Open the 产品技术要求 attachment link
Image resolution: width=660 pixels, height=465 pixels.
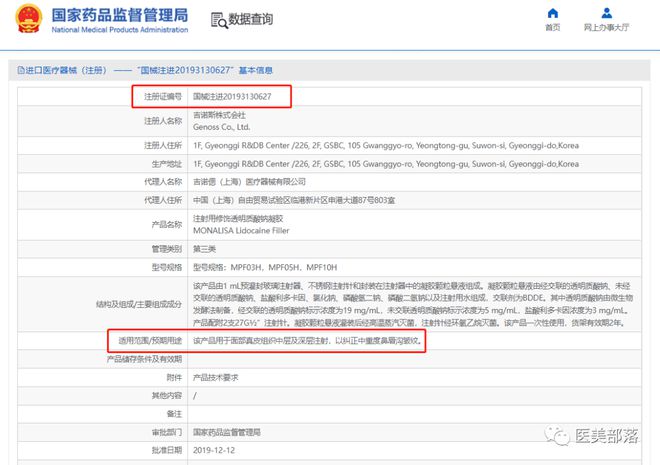(x=216, y=377)
